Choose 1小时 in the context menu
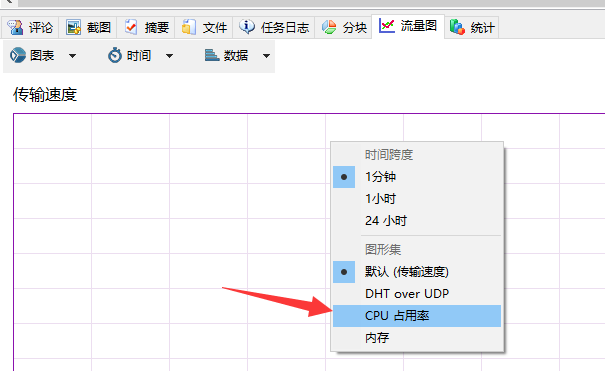Image resolution: width=605 pixels, height=371 pixels. coord(417,199)
